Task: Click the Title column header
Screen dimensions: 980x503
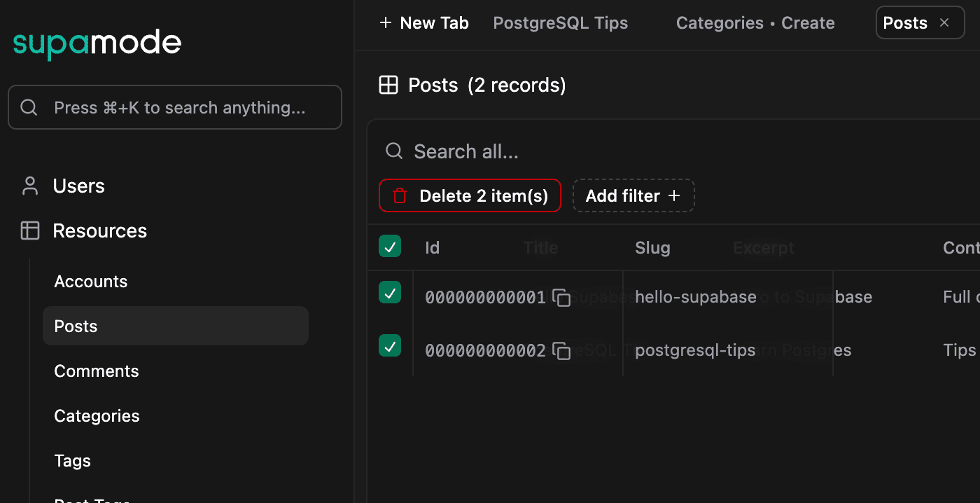Action: click(540, 247)
